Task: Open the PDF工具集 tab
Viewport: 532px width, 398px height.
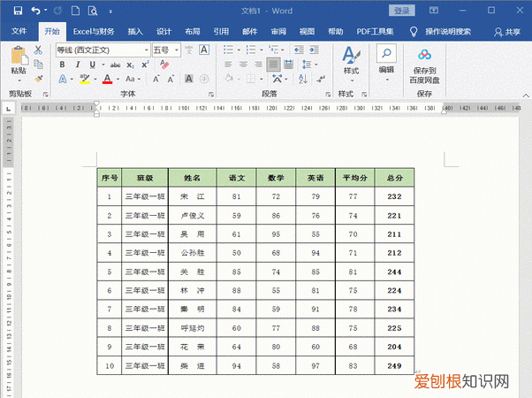Action: (375, 32)
